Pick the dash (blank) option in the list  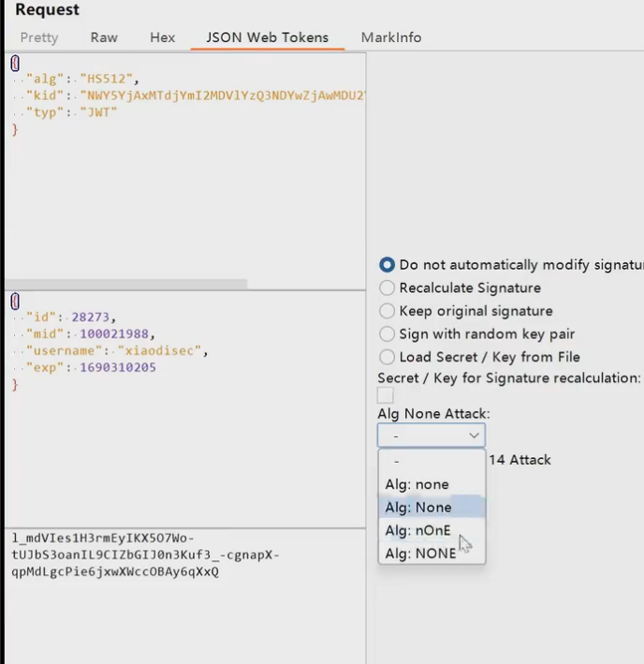397,461
